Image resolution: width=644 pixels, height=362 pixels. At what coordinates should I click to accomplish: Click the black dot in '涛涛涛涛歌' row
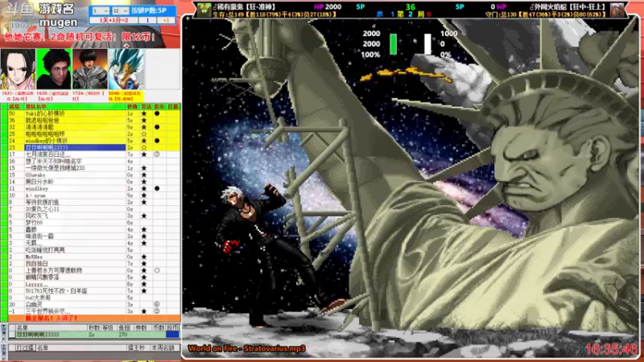[157, 127]
